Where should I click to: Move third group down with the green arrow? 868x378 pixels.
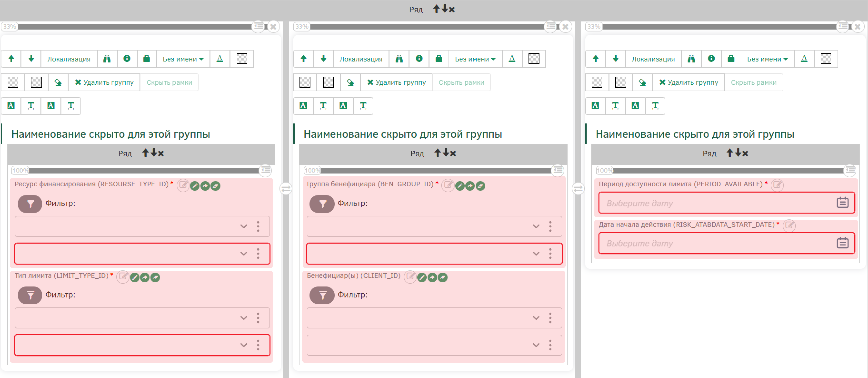tap(615, 59)
